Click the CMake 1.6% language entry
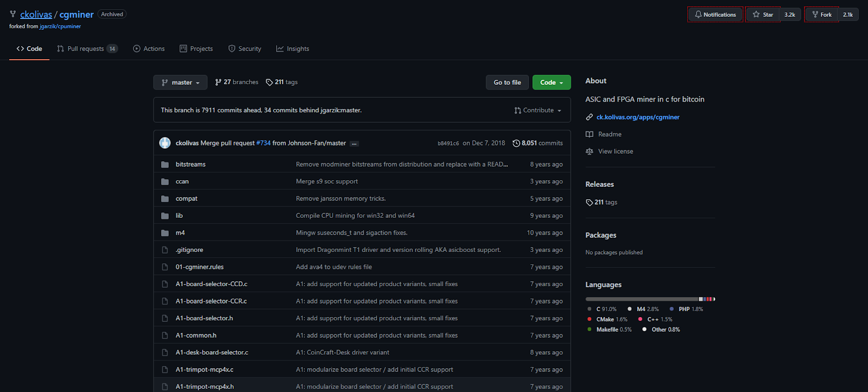Screen dimensions: 868x392 coord(607,320)
